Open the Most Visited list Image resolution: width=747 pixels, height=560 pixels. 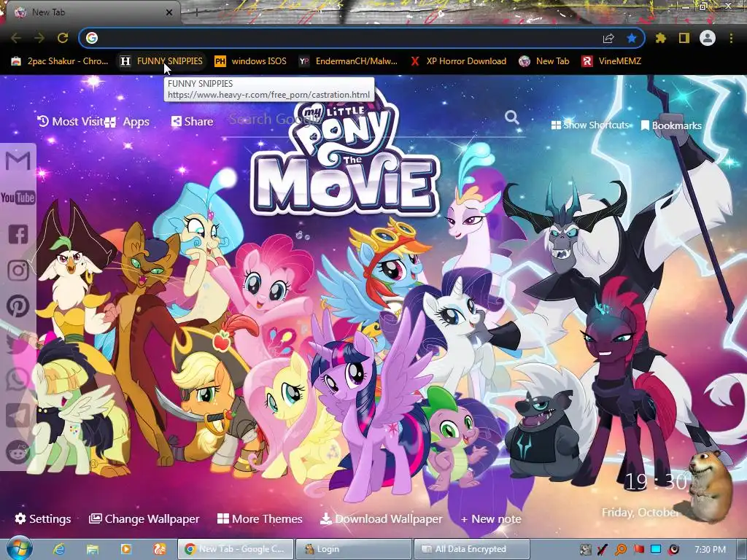(71, 122)
